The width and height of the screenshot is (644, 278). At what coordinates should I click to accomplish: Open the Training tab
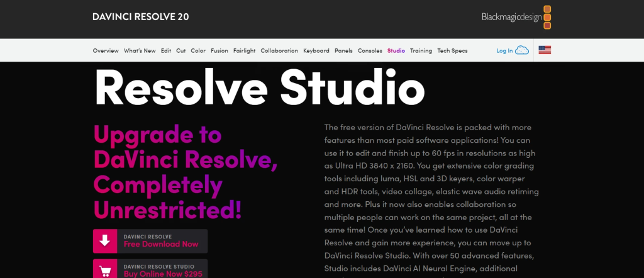coord(421,50)
